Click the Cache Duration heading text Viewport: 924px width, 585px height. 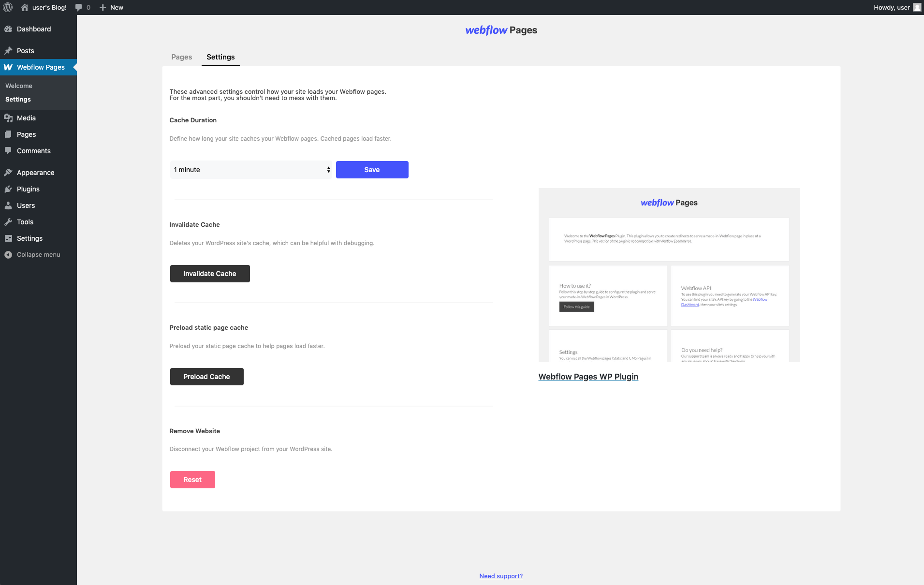click(193, 120)
